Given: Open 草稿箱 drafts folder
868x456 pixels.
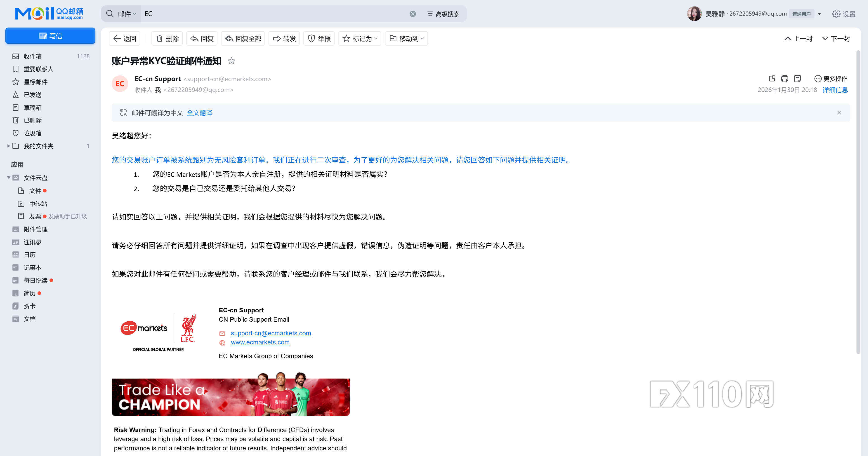Looking at the screenshot, I should (51, 108).
